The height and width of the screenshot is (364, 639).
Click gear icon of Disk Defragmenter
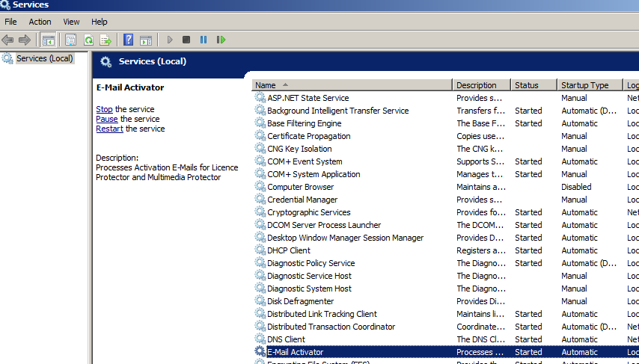260,300
